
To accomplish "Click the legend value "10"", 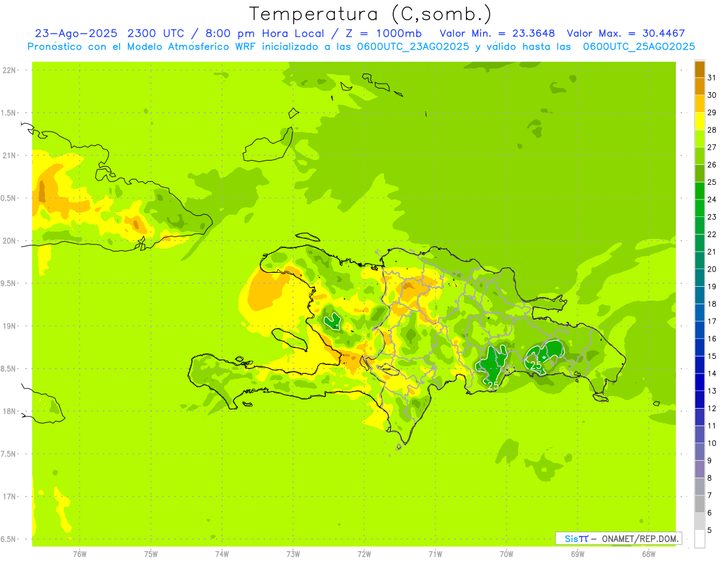I will click(x=712, y=443).
